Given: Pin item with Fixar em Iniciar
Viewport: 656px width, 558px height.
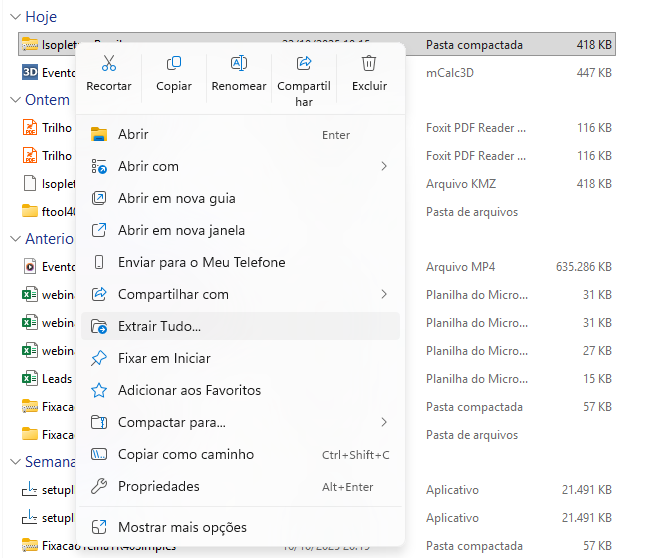Looking at the screenshot, I should click(164, 359).
